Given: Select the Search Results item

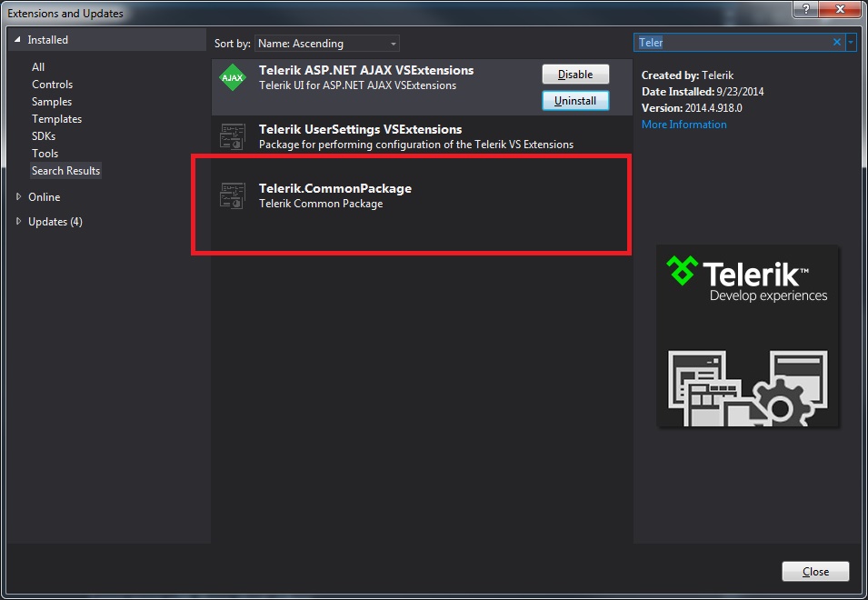Looking at the screenshot, I should (x=65, y=171).
